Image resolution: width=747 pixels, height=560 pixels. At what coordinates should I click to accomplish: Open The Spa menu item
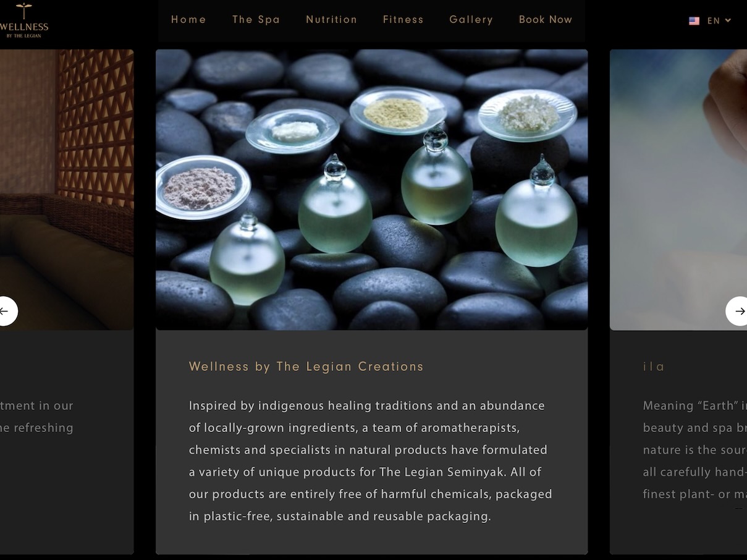256,20
